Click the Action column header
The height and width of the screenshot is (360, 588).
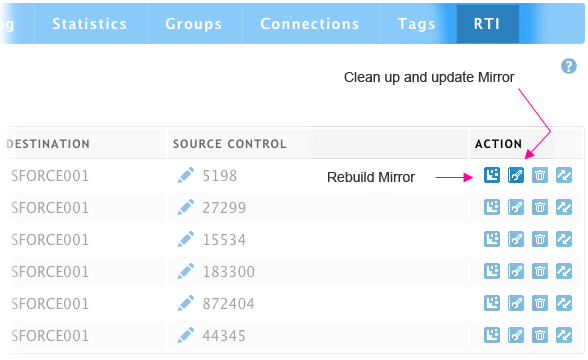point(498,144)
